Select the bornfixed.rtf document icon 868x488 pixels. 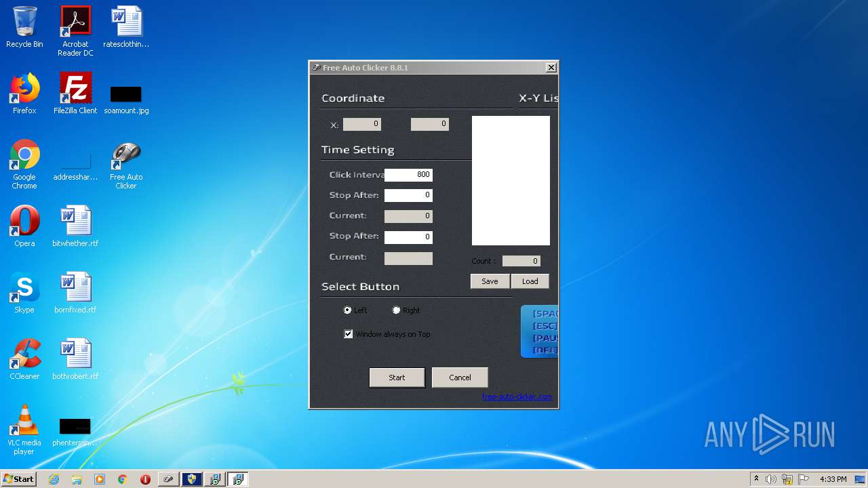click(75, 293)
